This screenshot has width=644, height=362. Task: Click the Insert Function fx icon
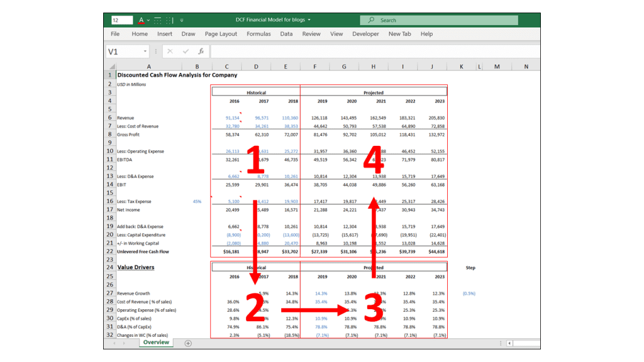point(201,52)
